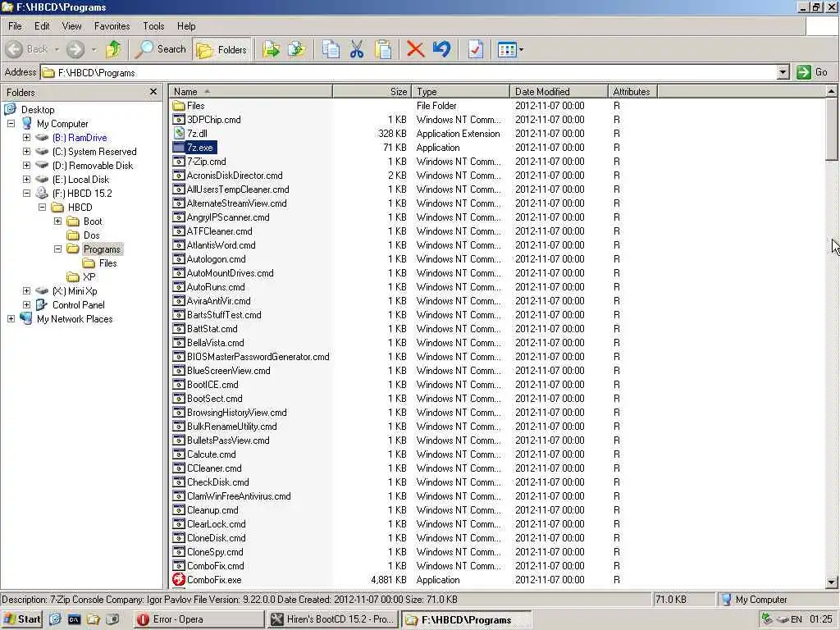This screenshot has width=840, height=630.
Task: Click the red Delete X icon
Action: click(x=415, y=49)
